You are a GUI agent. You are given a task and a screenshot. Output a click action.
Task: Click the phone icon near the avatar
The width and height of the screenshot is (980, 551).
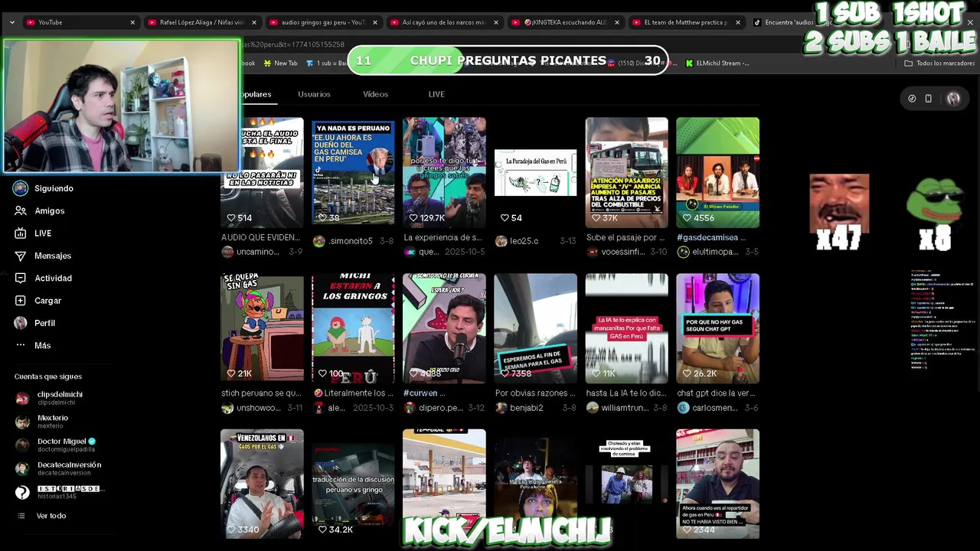click(x=928, y=99)
